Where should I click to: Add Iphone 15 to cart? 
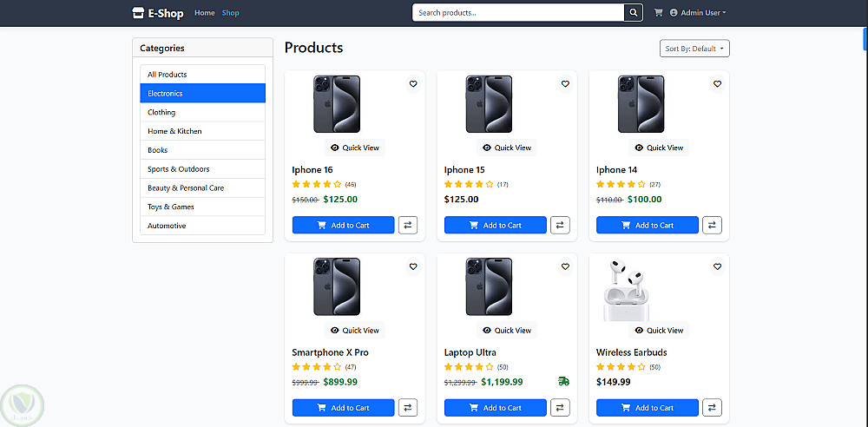(495, 225)
